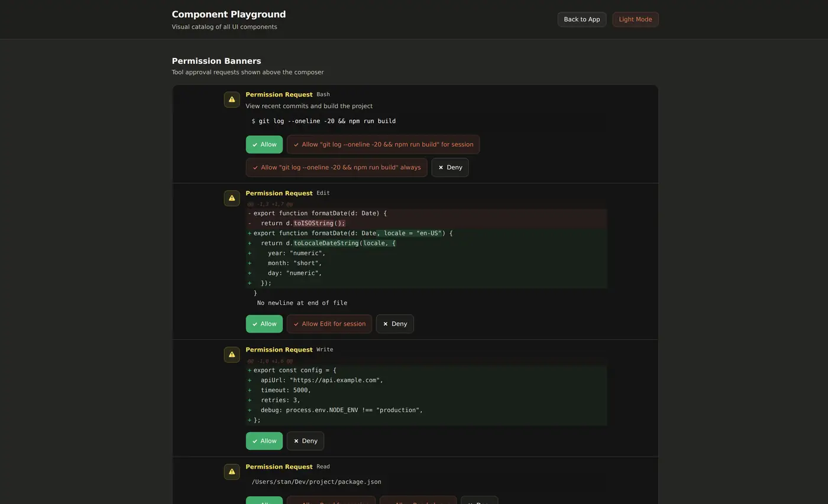
Task: Click the warning icon beside the Bash permission request
Action: [232, 100]
